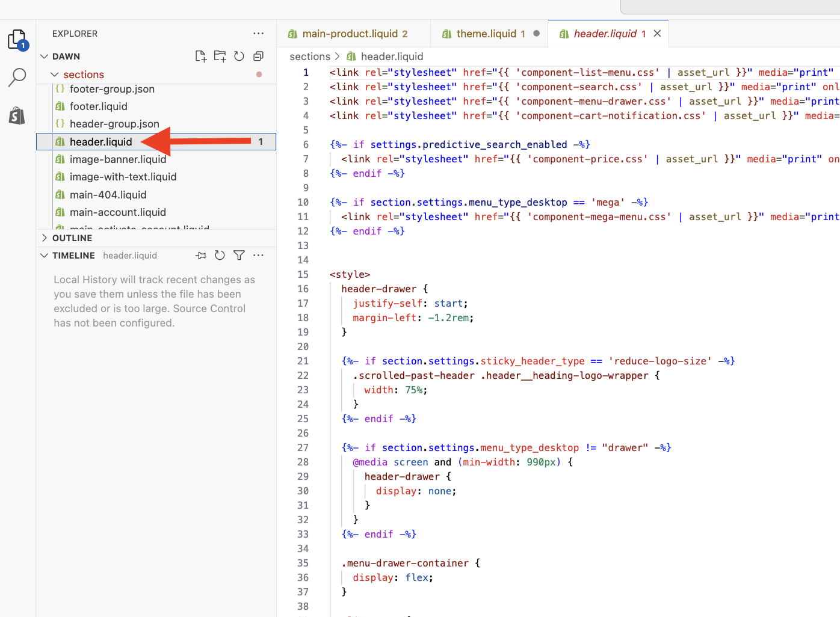The image size is (840, 617).
Task: Toggle pin for the current timeline
Action: coord(200,256)
